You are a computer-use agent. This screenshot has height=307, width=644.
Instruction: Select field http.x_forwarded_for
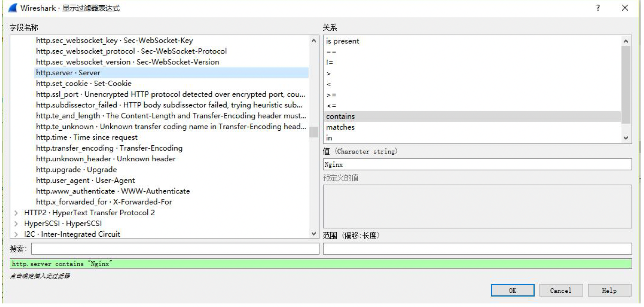[171, 202]
